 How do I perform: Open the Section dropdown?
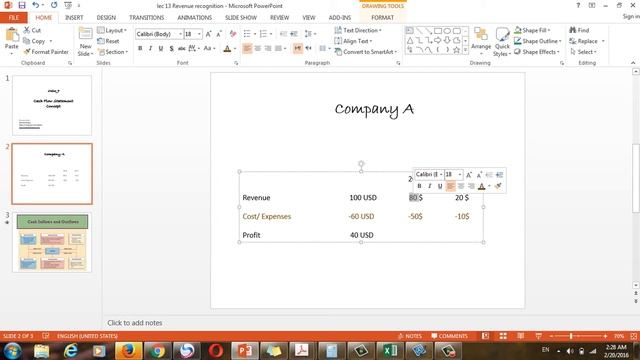[x=113, y=52]
